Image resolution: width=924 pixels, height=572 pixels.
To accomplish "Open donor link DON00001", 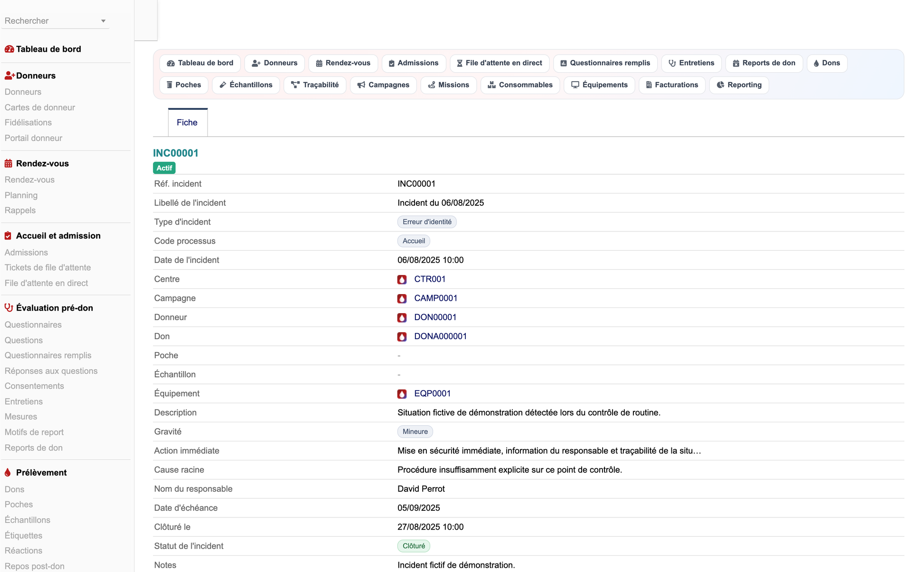I will [x=435, y=317].
